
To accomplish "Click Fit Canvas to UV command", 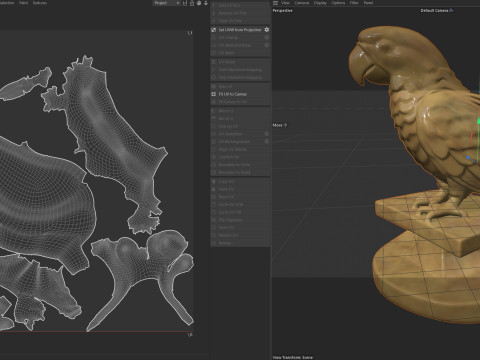I will [x=240, y=102].
